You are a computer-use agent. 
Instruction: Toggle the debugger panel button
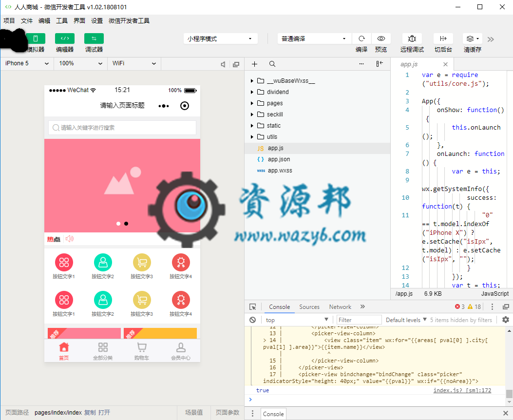coord(94,38)
